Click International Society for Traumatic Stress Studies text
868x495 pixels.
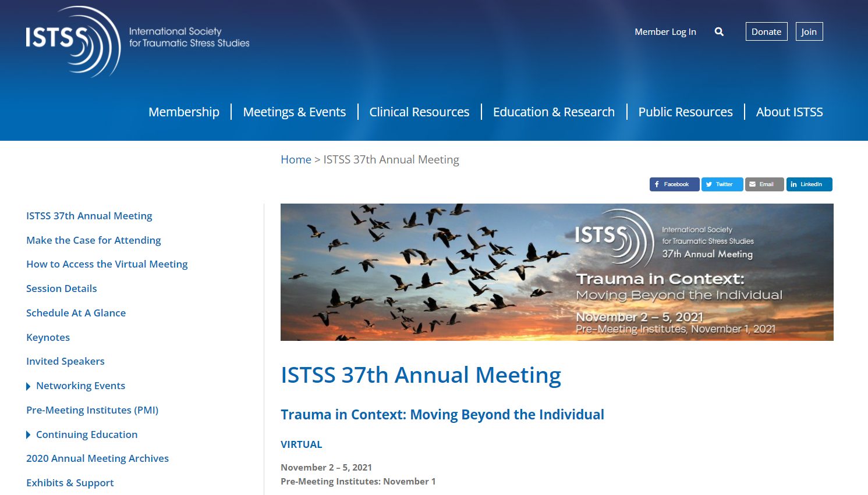tap(189, 37)
